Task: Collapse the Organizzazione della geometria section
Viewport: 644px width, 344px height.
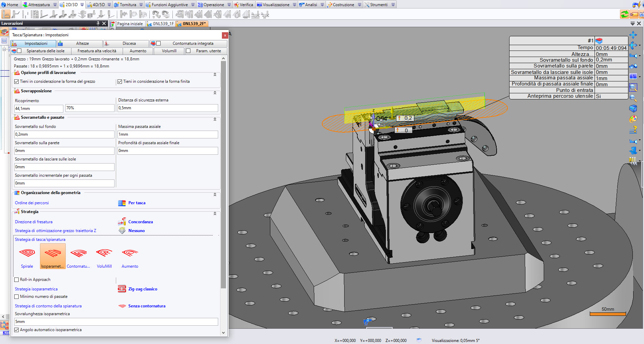Action: pyautogui.click(x=215, y=194)
